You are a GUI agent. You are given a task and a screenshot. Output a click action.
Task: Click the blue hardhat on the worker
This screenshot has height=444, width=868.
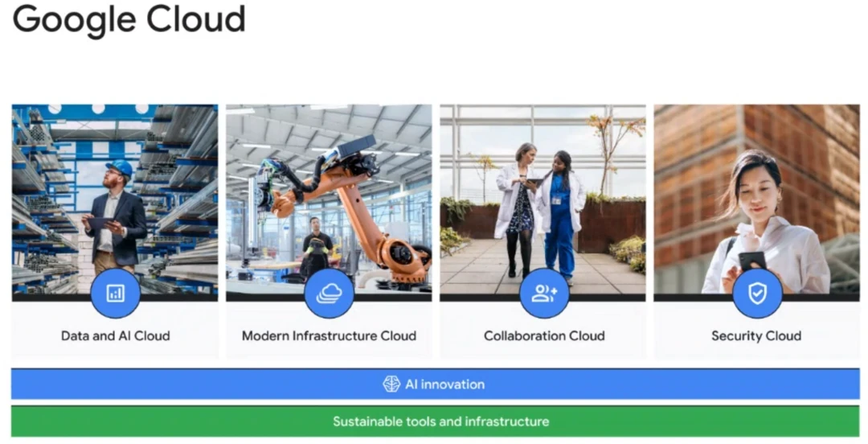(120, 168)
